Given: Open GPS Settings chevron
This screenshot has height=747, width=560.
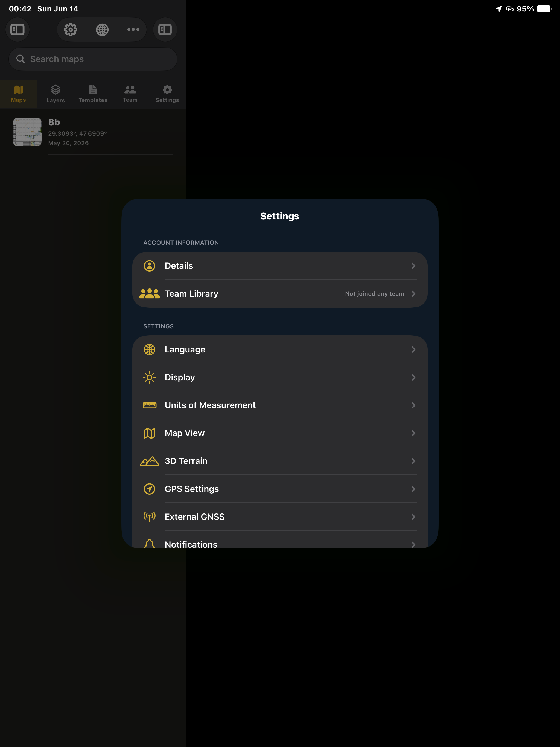Looking at the screenshot, I should pos(413,489).
